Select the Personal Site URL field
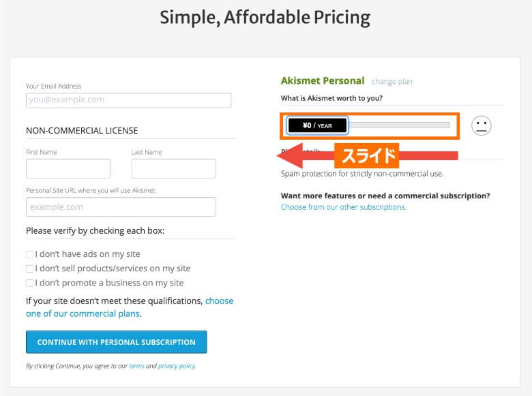This screenshot has height=396, width=532. (x=121, y=207)
